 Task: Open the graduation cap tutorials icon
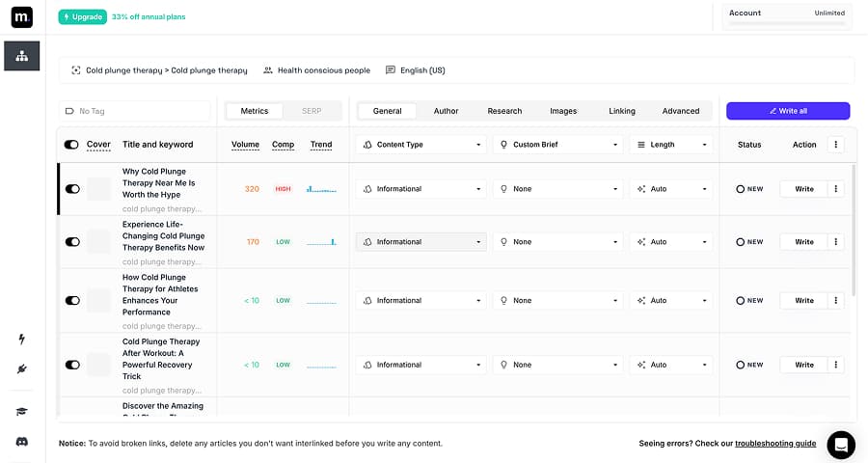tap(21, 412)
